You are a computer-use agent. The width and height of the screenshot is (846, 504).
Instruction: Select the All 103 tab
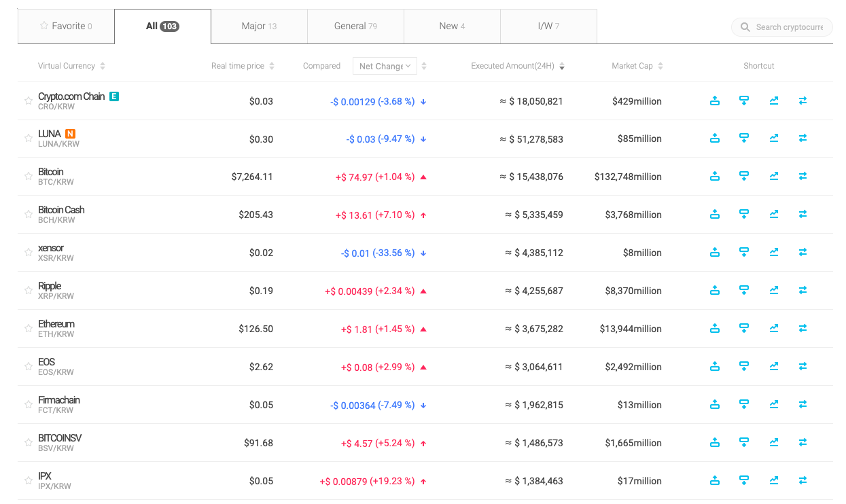pos(162,26)
